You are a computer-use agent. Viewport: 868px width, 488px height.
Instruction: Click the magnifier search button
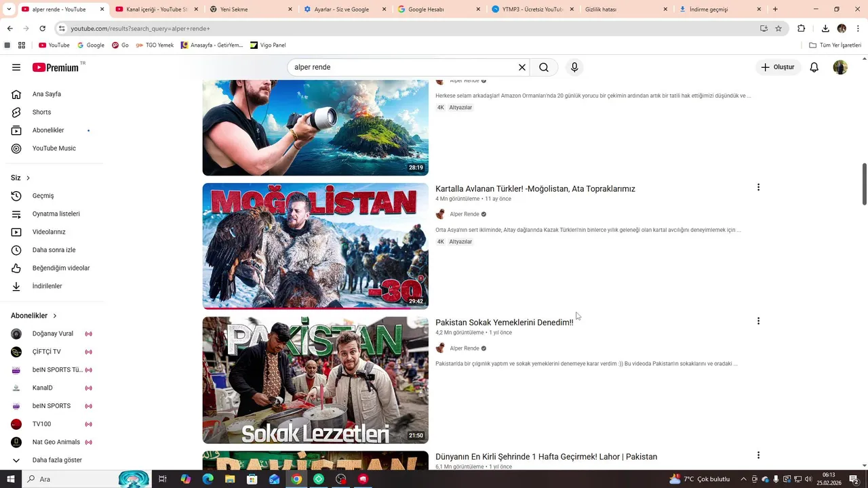(544, 67)
